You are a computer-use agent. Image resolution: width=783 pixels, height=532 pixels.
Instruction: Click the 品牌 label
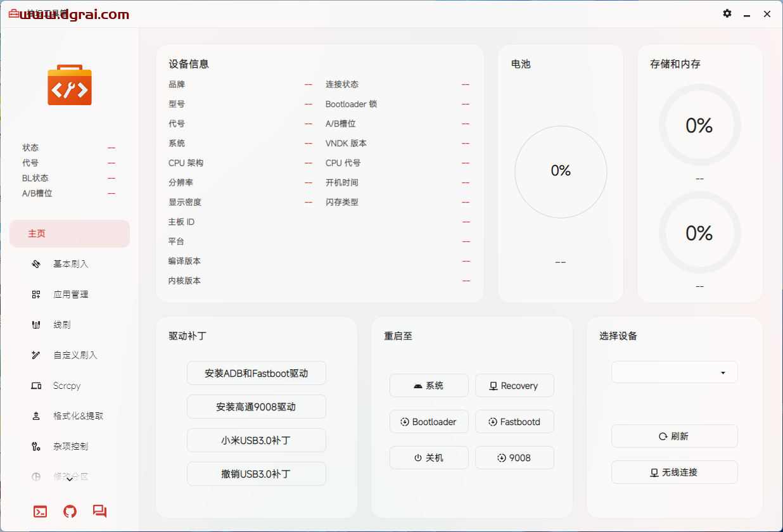(x=177, y=84)
